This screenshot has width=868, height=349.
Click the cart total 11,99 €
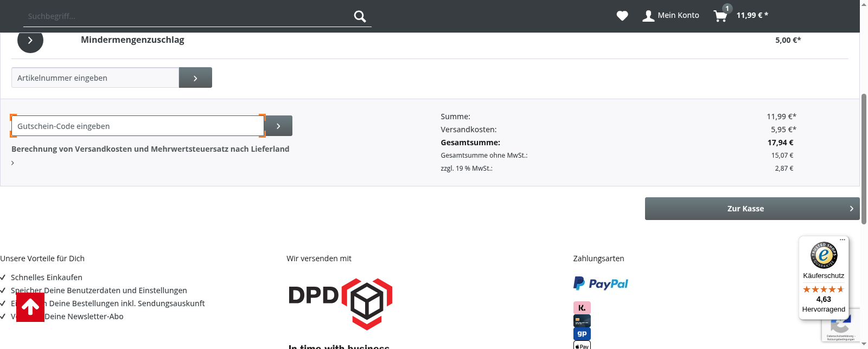752,15
